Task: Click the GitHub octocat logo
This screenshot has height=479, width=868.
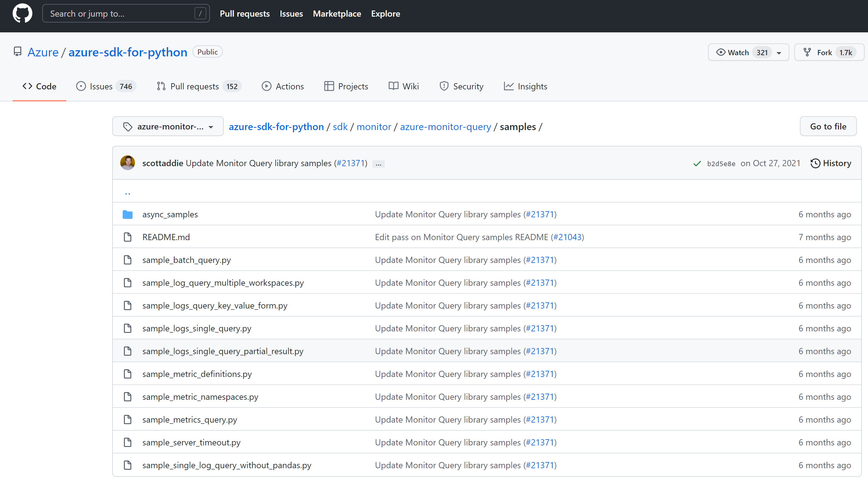Action: click(22, 14)
